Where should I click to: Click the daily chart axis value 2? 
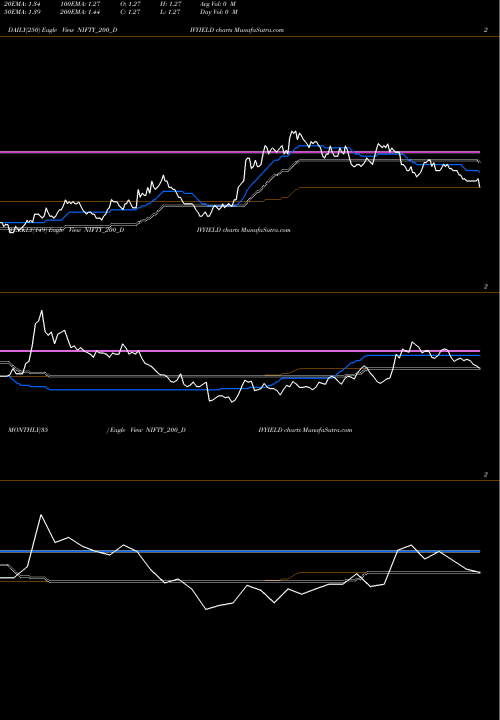(x=486, y=30)
